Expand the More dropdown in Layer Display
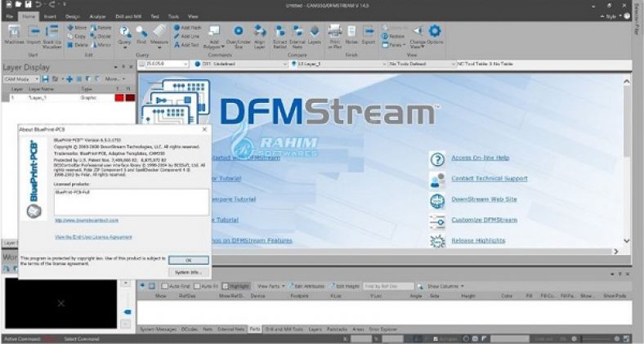This screenshot has width=644, height=344. point(115,78)
